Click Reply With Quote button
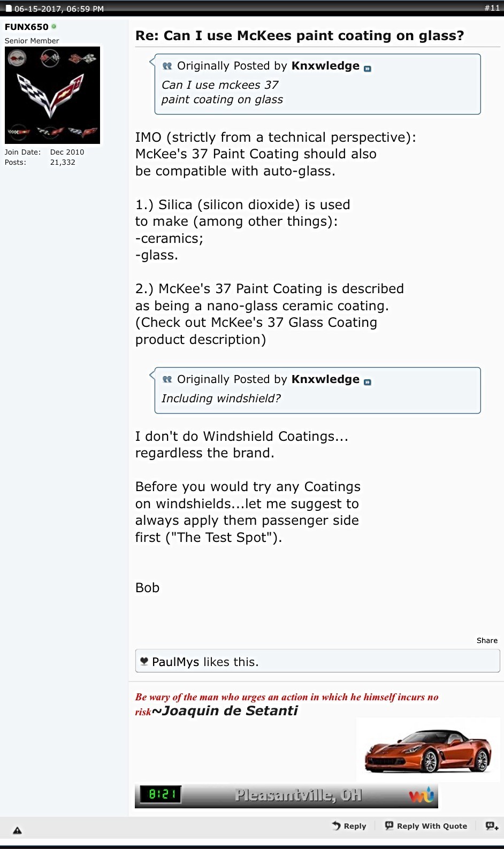This screenshot has width=504, height=849. pyautogui.click(x=426, y=826)
